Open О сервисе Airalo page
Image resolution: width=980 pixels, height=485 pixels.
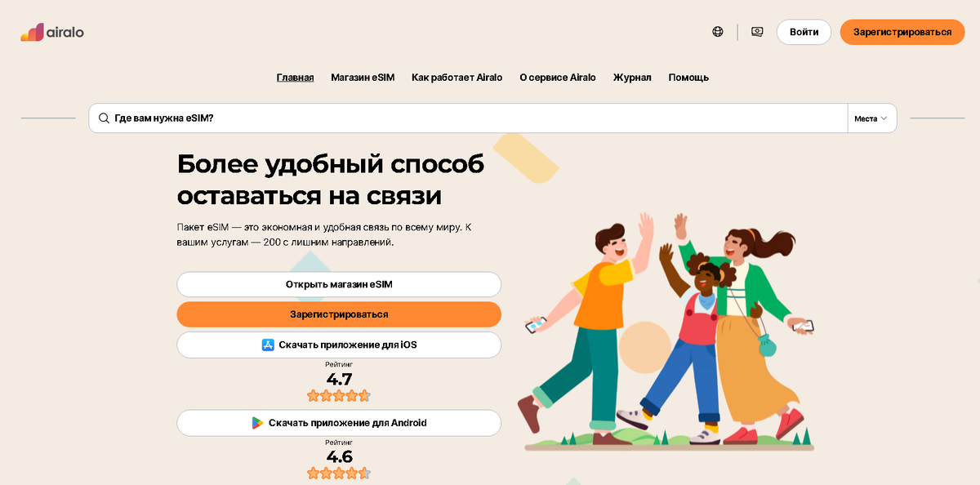(558, 78)
